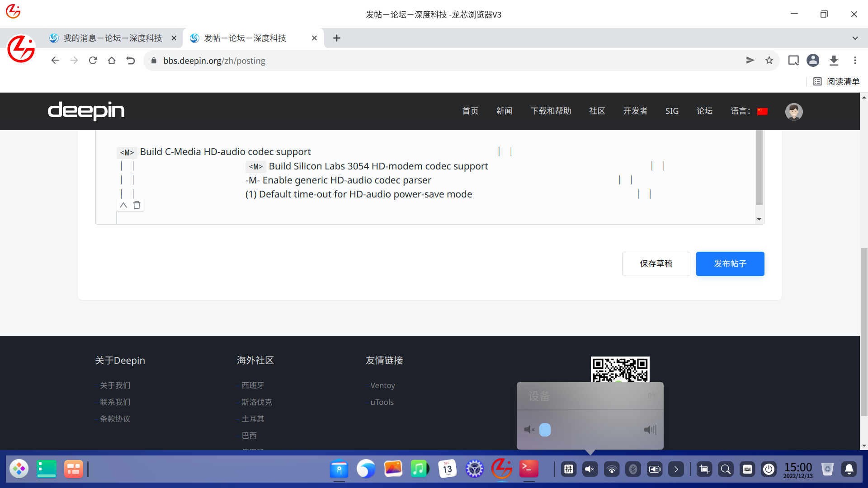Screen dimensions: 868x488
Task: Click the 发布帖子 button
Action: pos(730,264)
